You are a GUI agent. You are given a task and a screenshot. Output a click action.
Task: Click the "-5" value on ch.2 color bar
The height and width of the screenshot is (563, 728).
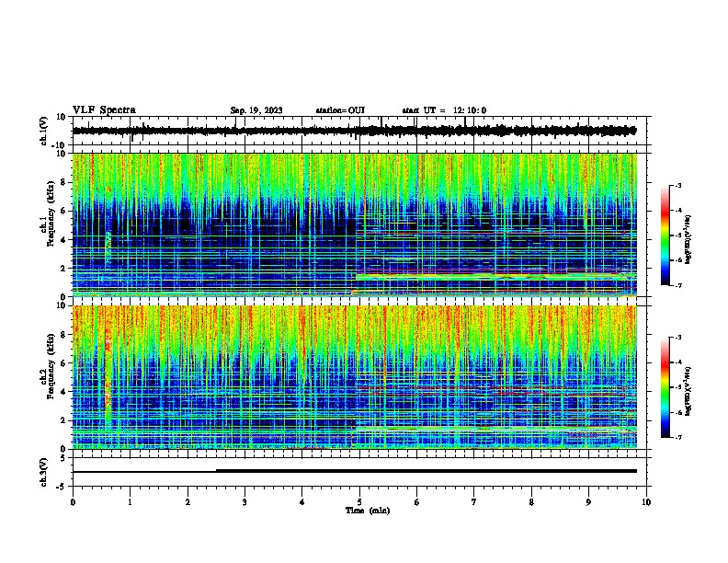click(677, 387)
